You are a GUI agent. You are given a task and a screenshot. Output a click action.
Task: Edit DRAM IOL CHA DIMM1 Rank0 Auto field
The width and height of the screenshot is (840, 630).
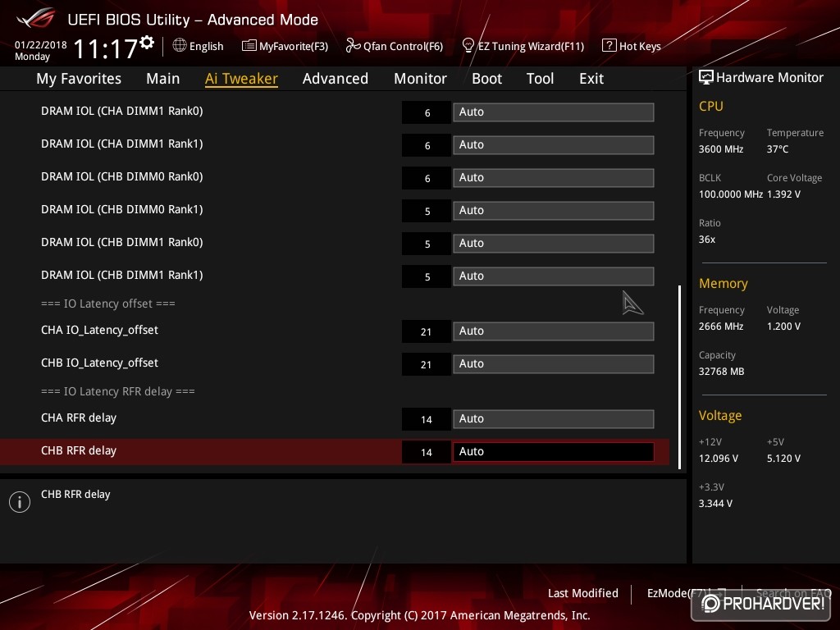click(x=554, y=112)
